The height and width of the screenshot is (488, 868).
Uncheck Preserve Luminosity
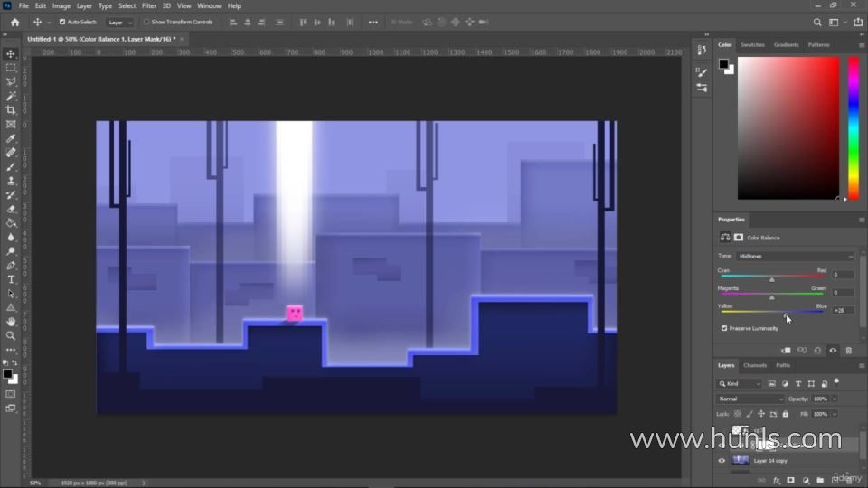724,328
